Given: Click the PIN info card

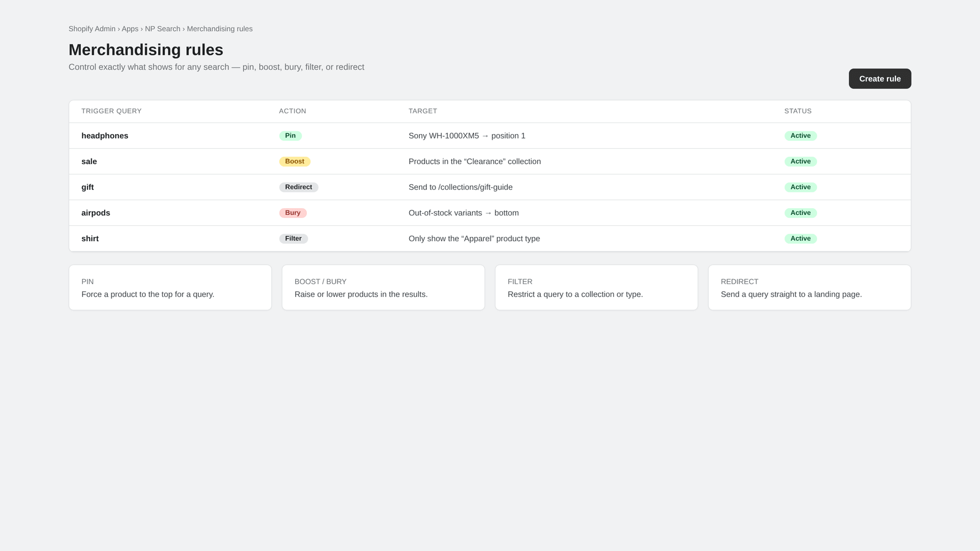Looking at the screenshot, I should (x=170, y=288).
